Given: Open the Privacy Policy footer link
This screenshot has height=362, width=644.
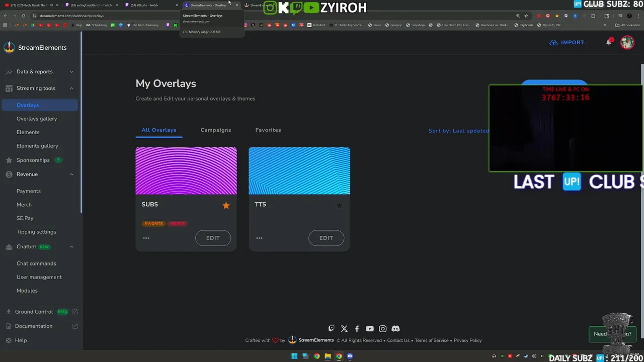Looking at the screenshot, I should click(x=468, y=340).
